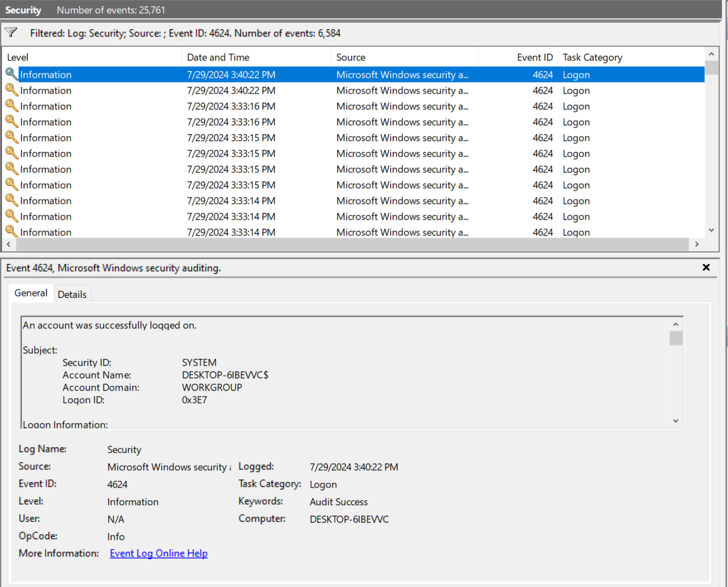Click the 0x3E7 Logon ID value

click(x=194, y=400)
